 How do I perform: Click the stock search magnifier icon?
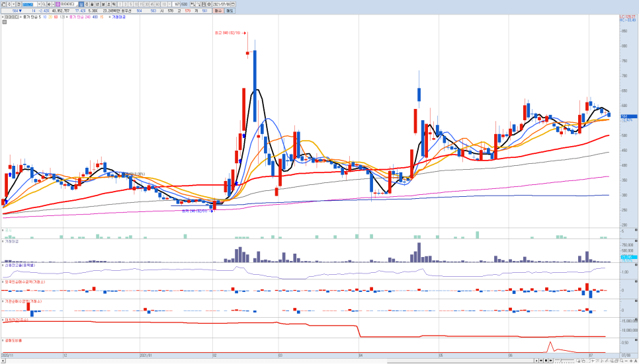coord(44,4)
